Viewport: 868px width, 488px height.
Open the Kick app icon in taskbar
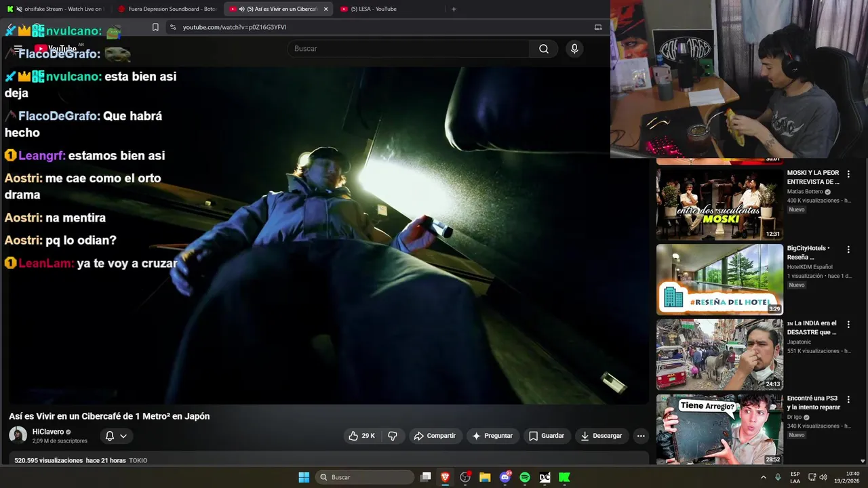tap(564, 477)
